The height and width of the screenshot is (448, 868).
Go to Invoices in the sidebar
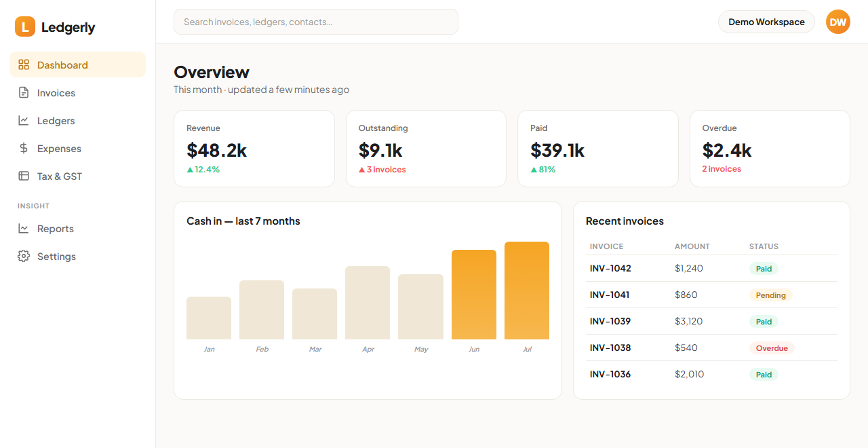pos(78,92)
